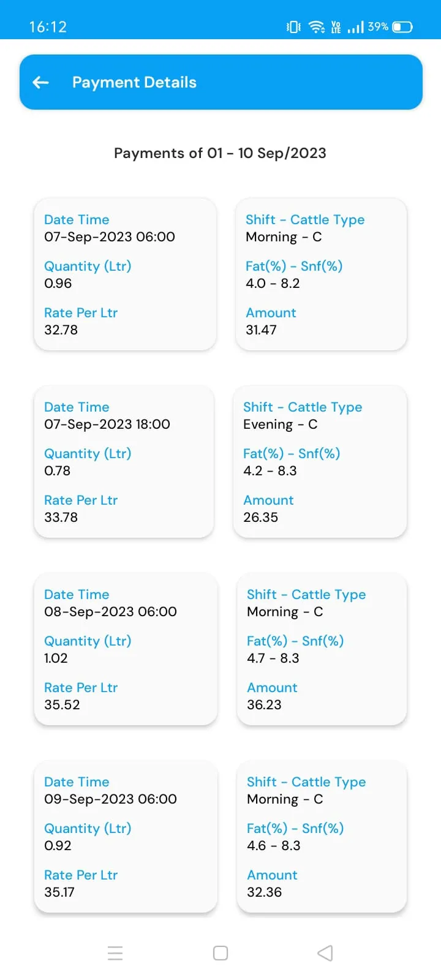
Task: Tap the Payments of 01 - 10 Sep/2023 heading
Action: [x=220, y=153]
